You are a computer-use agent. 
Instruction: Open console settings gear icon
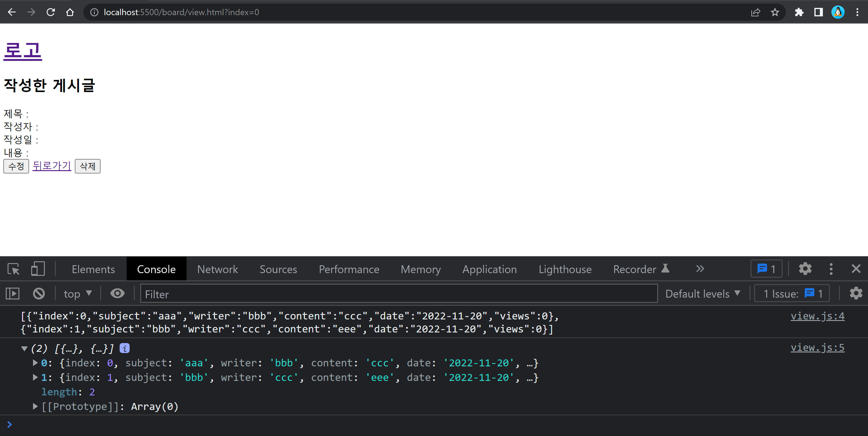tap(856, 293)
